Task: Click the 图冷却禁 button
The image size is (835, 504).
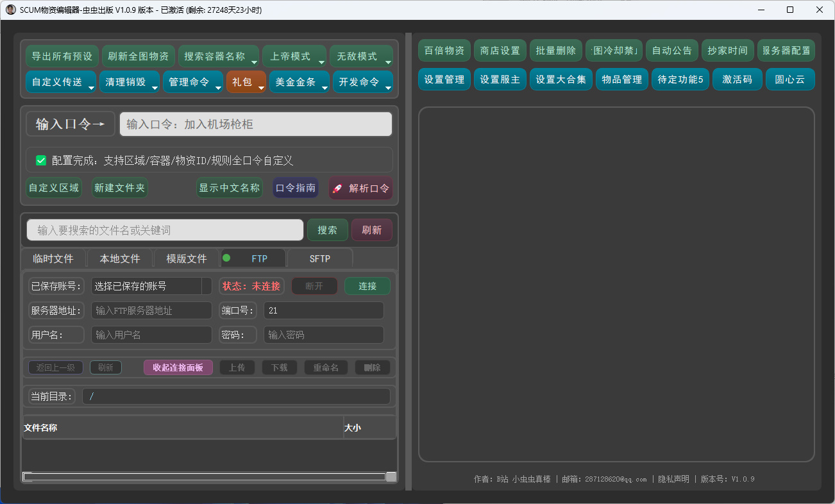Action: coord(614,51)
